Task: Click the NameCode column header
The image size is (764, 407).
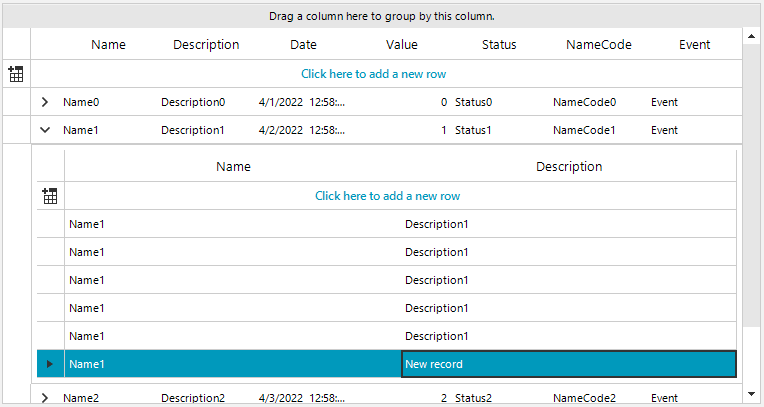Action: (x=598, y=44)
